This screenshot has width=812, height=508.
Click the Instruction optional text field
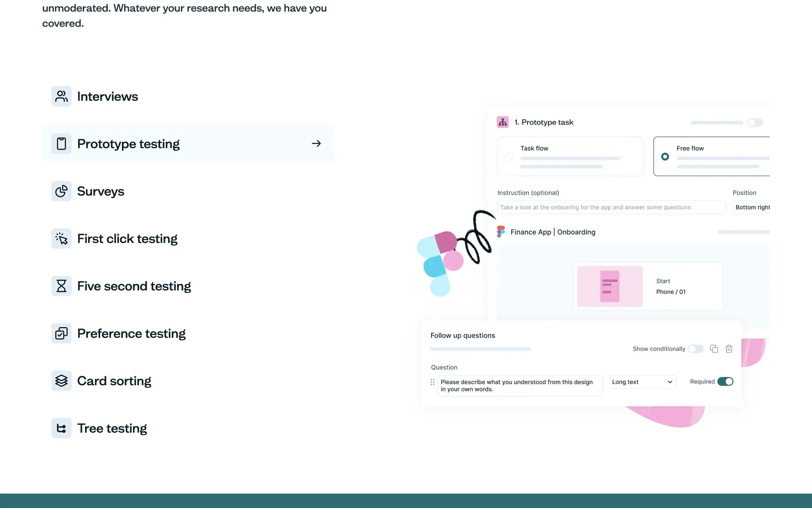pos(611,207)
